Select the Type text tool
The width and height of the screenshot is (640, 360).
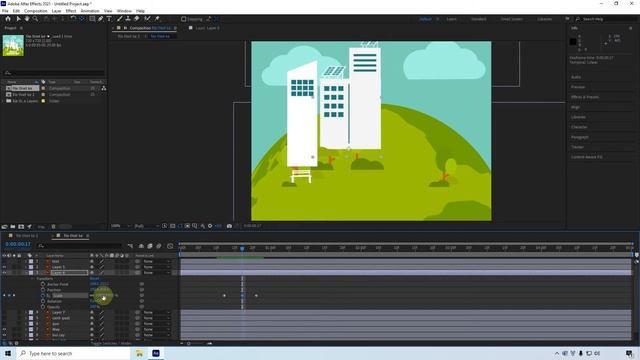click(x=109, y=19)
